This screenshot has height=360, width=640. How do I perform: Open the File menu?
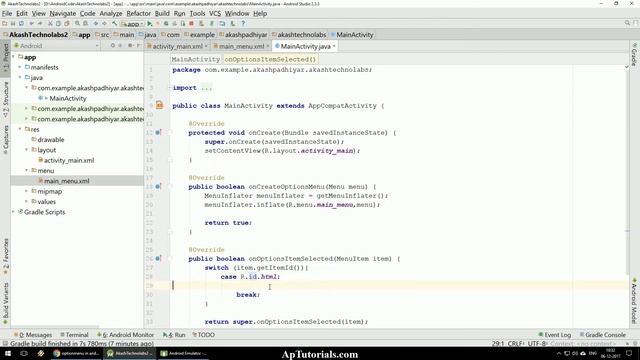coord(7,13)
